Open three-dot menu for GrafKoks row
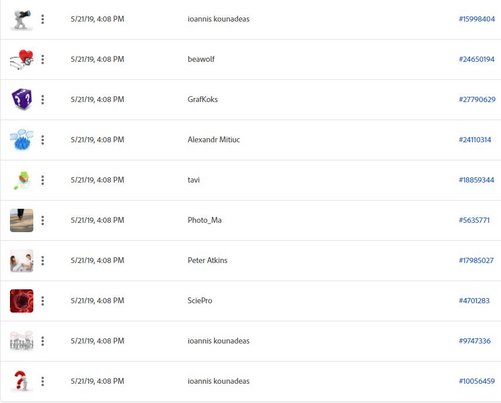 pos(43,99)
